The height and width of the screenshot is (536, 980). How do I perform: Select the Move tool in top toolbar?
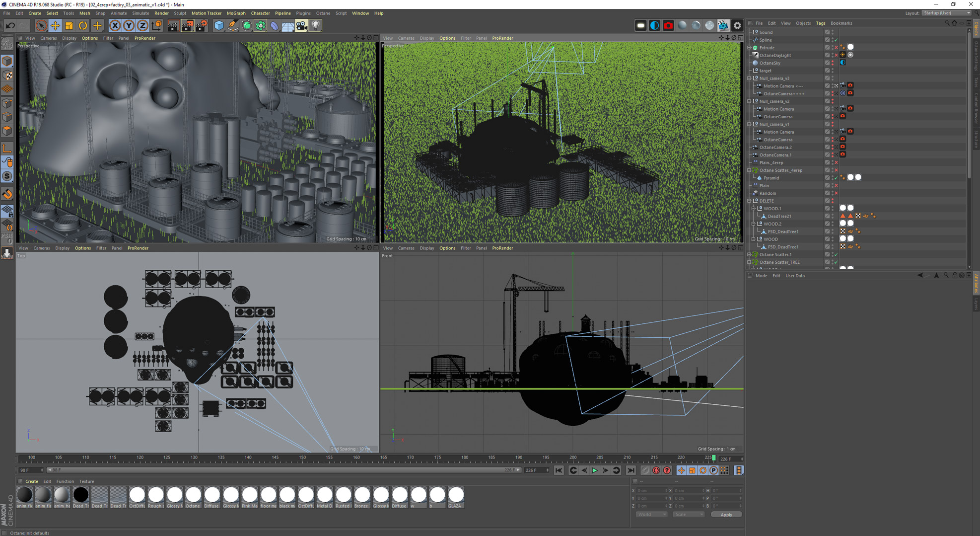point(55,25)
